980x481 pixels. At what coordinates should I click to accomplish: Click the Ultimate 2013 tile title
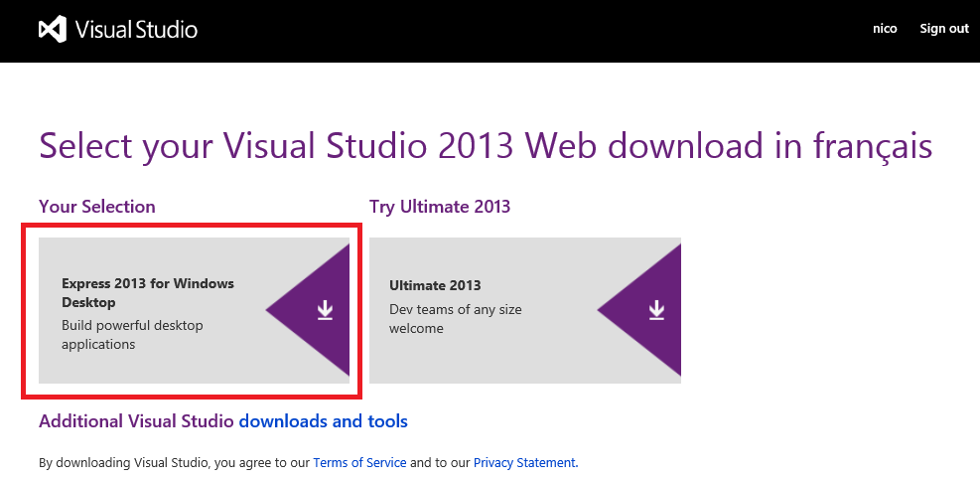click(x=435, y=286)
